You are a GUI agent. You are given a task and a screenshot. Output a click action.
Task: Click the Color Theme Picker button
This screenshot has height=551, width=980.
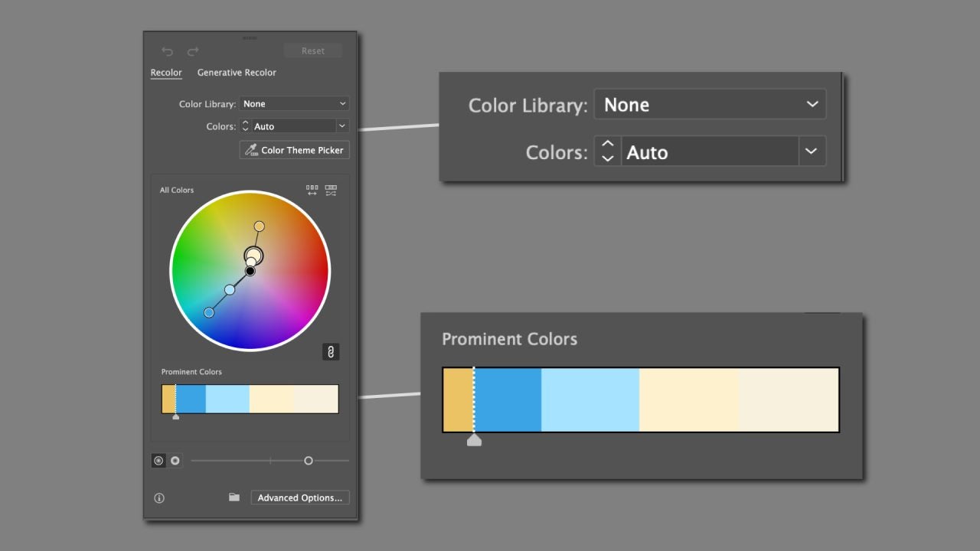tap(295, 150)
